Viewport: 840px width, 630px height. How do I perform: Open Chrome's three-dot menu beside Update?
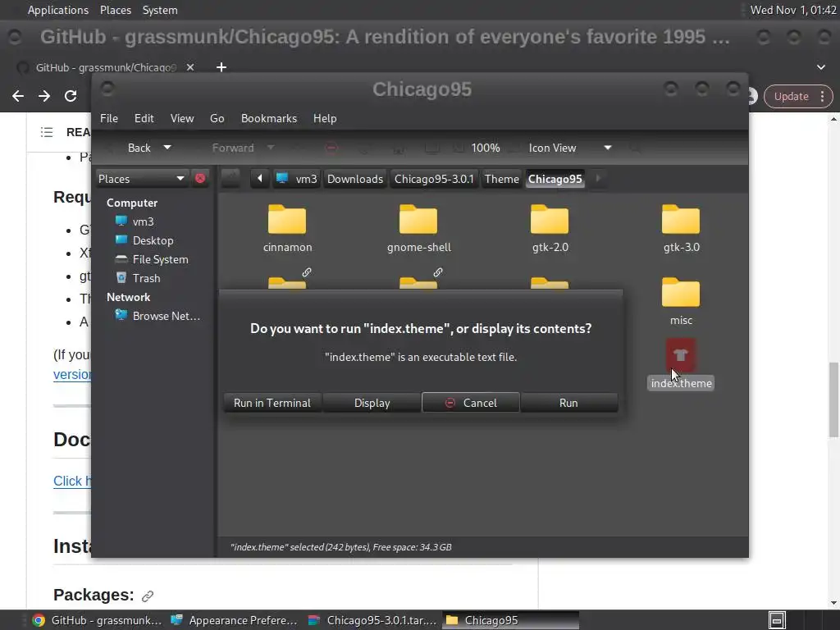point(822,97)
